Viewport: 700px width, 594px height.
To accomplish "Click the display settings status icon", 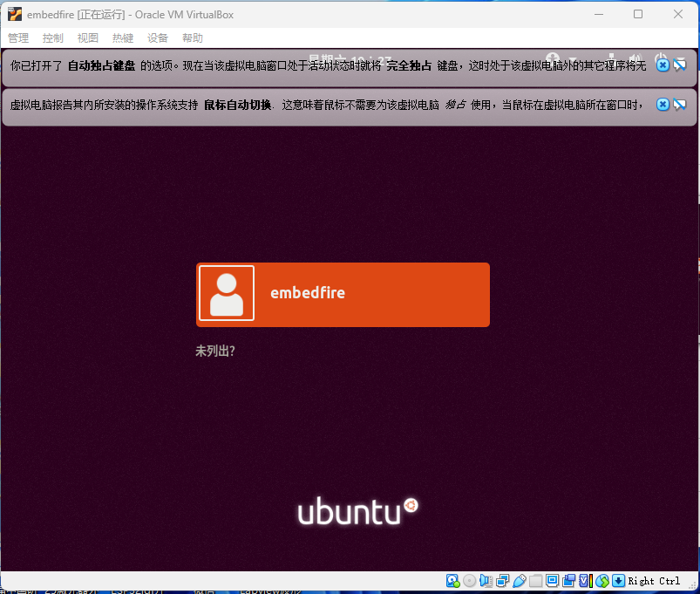I will tap(552, 580).
